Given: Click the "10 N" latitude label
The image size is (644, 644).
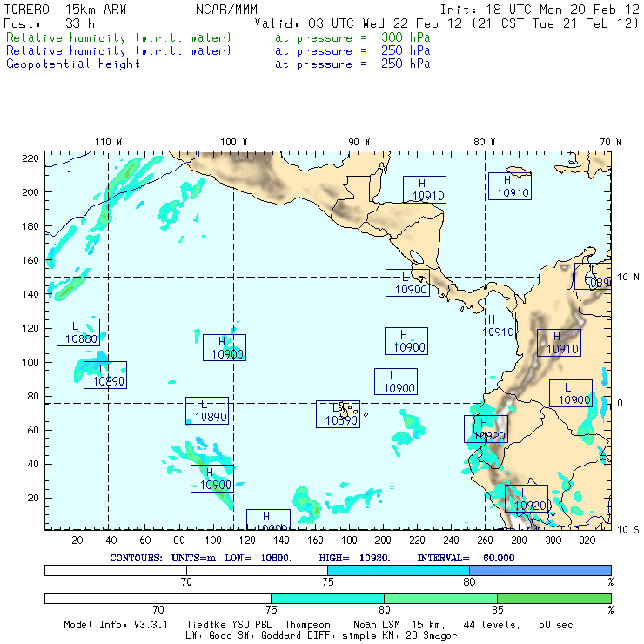Looking at the screenshot, I should click(628, 278).
